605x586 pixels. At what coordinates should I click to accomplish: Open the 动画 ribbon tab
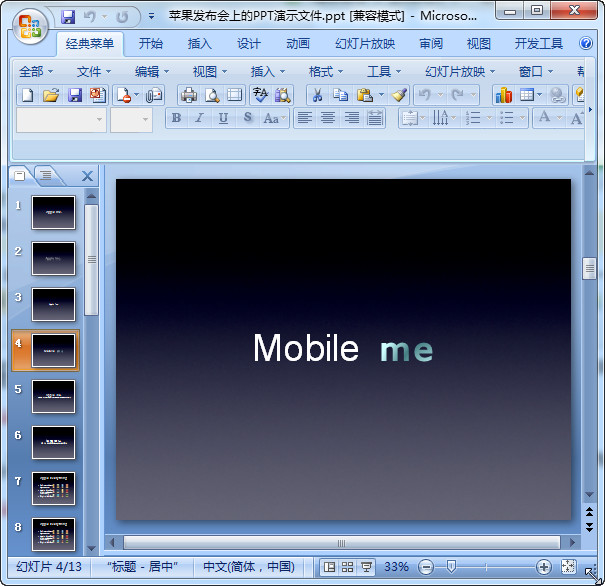coord(297,44)
